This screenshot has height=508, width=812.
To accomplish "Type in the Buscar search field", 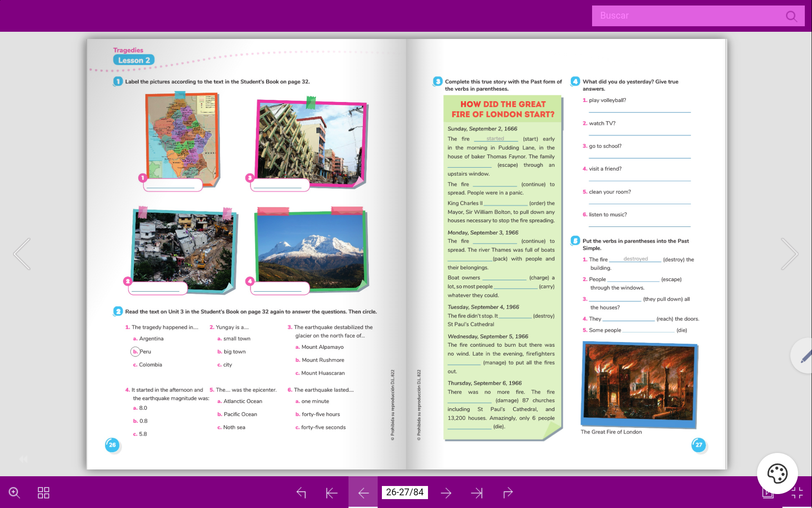I will (x=685, y=16).
